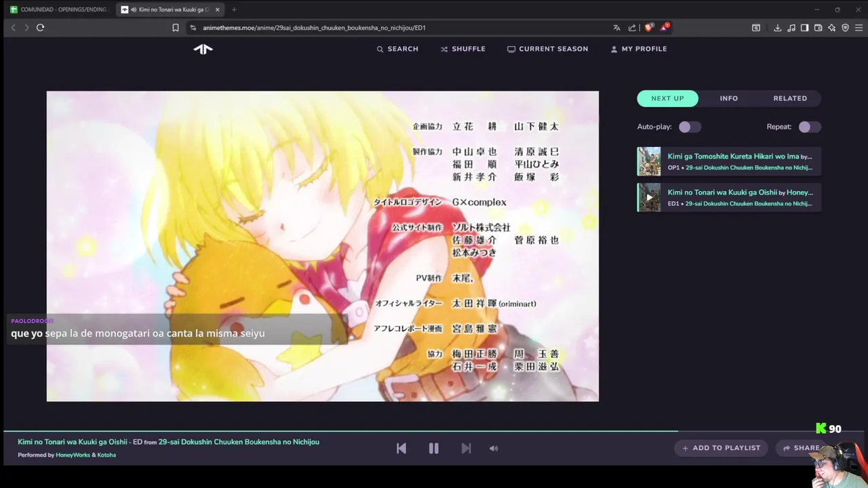Open the media controls music-note icon

point(791,28)
